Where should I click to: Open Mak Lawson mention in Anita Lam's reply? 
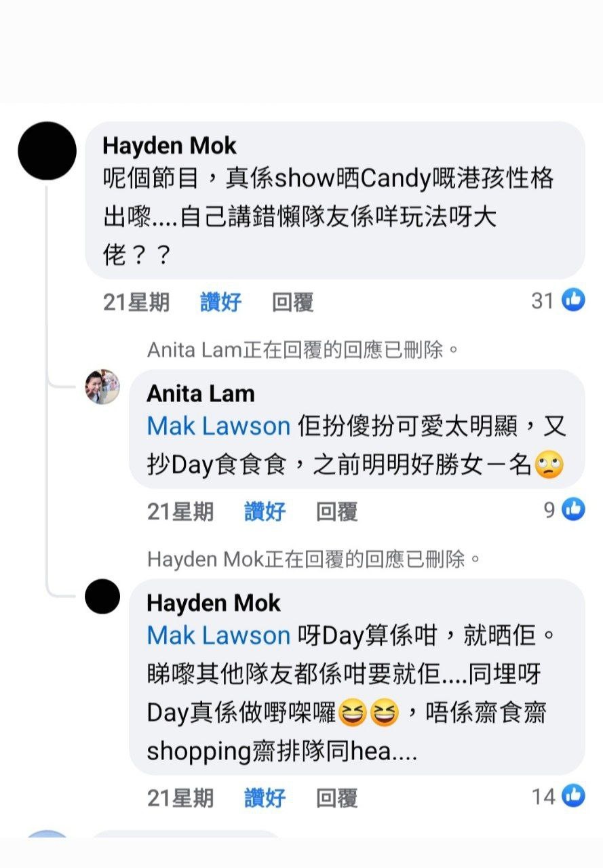pos(219,426)
